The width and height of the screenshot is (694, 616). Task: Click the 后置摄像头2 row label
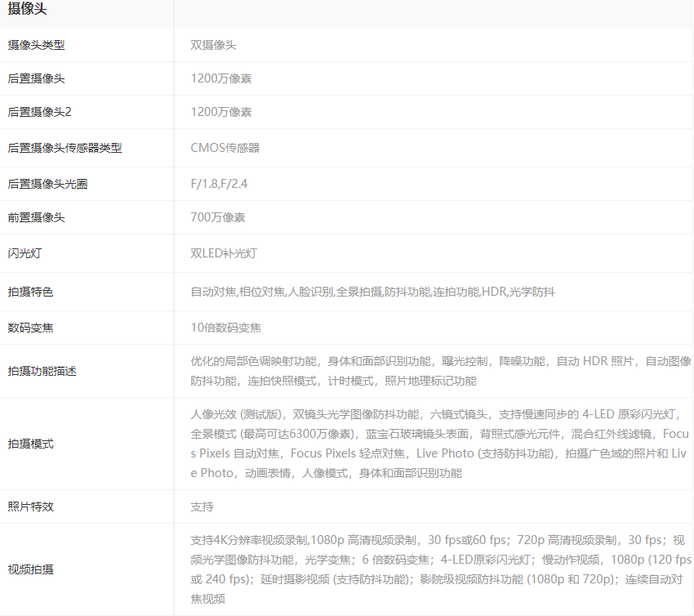pos(40,112)
